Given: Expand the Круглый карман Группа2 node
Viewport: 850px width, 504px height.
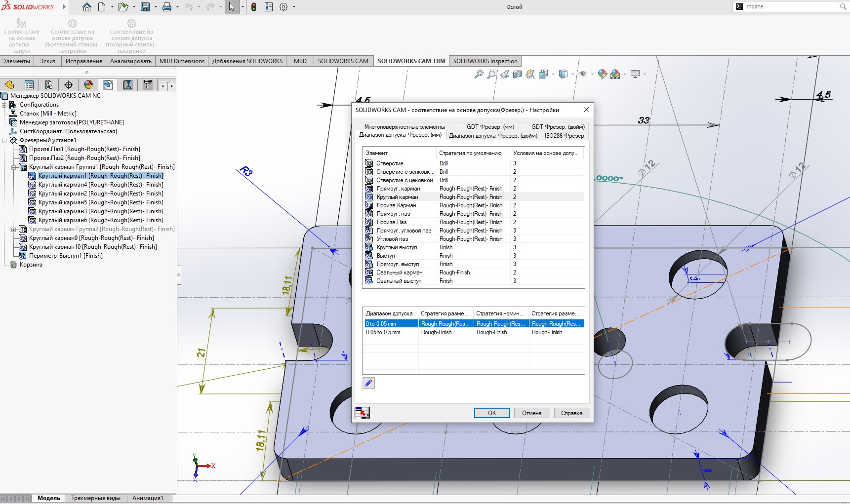Looking at the screenshot, I should [14, 229].
